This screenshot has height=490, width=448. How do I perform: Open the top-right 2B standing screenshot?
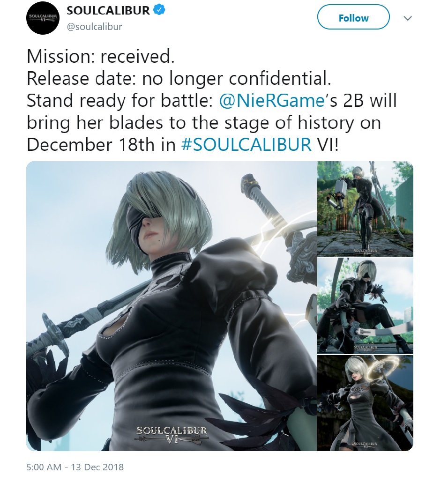point(365,209)
